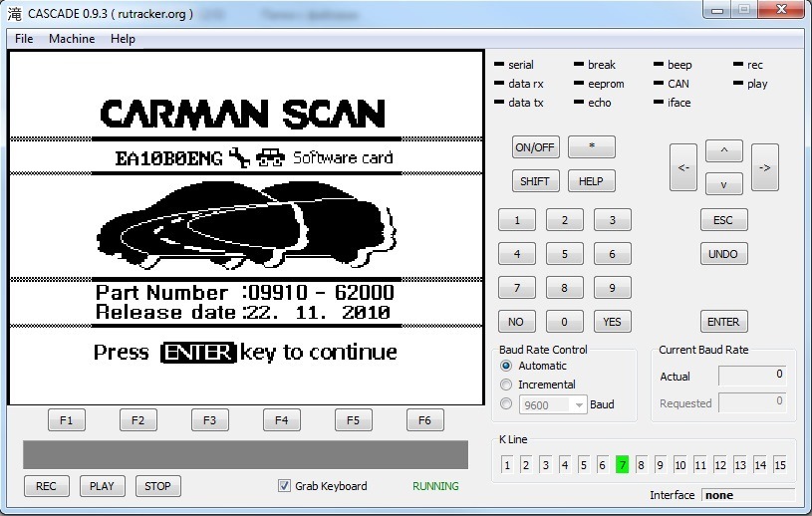Click keypad digit 5
812x516 pixels.
tap(565, 254)
